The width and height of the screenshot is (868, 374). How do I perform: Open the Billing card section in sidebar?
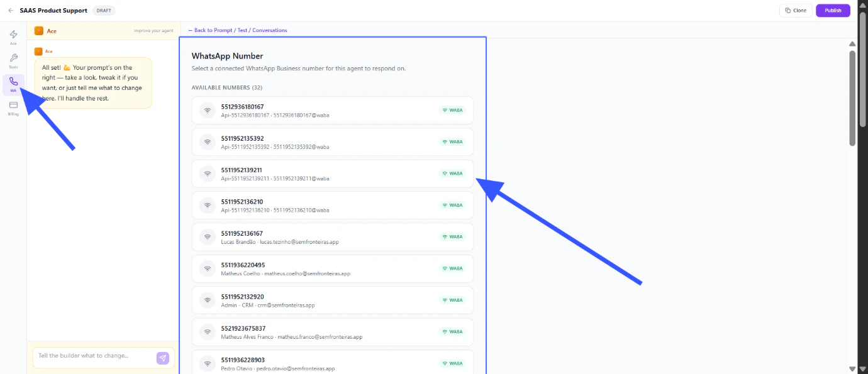pyautogui.click(x=13, y=107)
